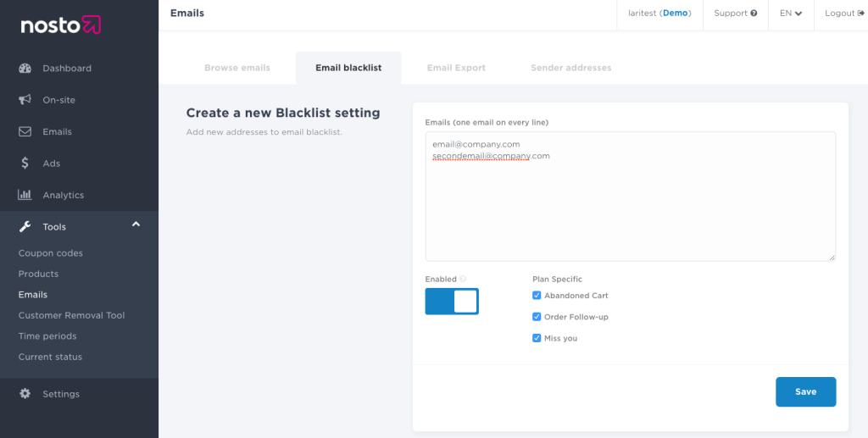Open the Analytics bar chart icon
Screen dimensions: 868x438
pos(25,195)
